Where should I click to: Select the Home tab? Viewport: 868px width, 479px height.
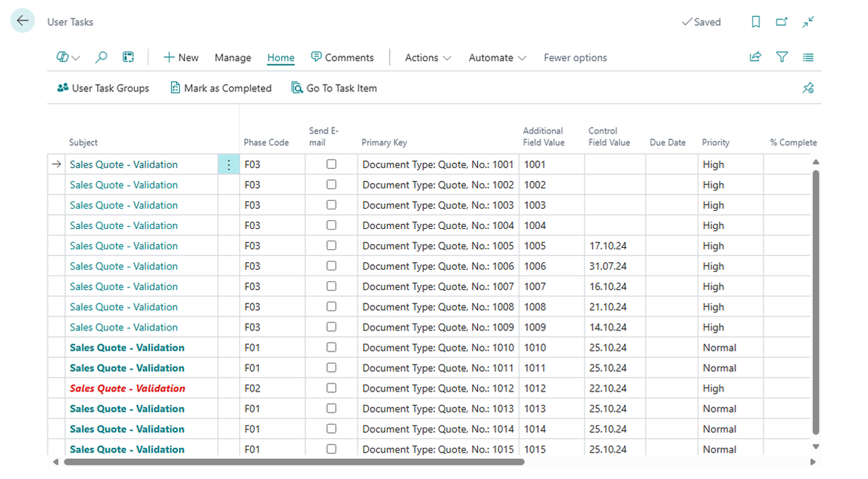coord(281,58)
